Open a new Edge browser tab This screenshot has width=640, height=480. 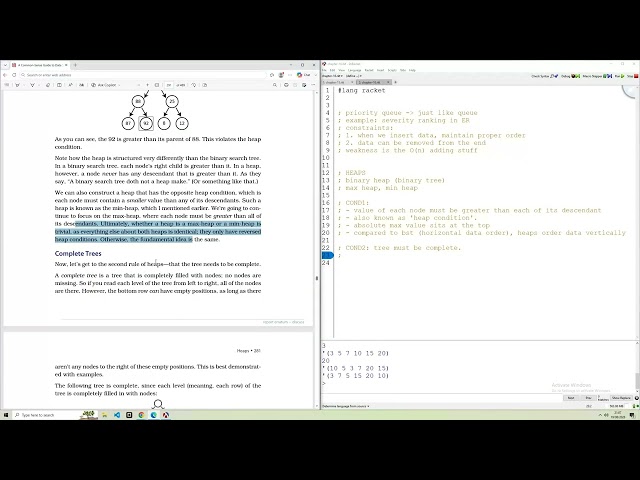[x=75, y=65]
